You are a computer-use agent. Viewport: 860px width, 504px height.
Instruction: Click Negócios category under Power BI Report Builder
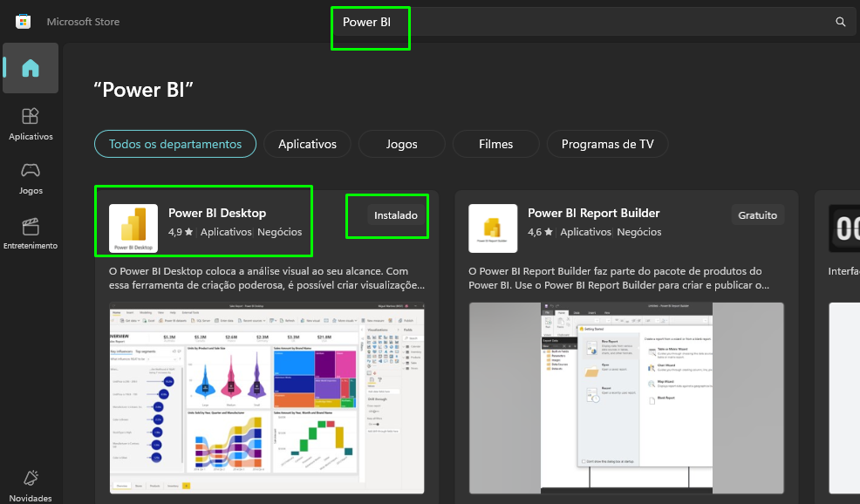click(x=639, y=232)
